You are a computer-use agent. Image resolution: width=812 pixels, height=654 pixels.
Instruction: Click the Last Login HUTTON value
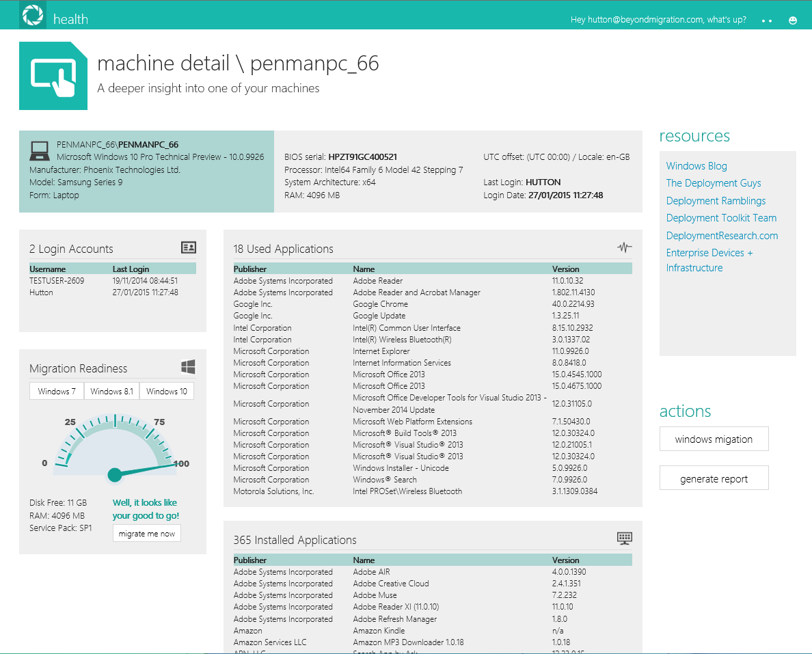[x=543, y=182]
